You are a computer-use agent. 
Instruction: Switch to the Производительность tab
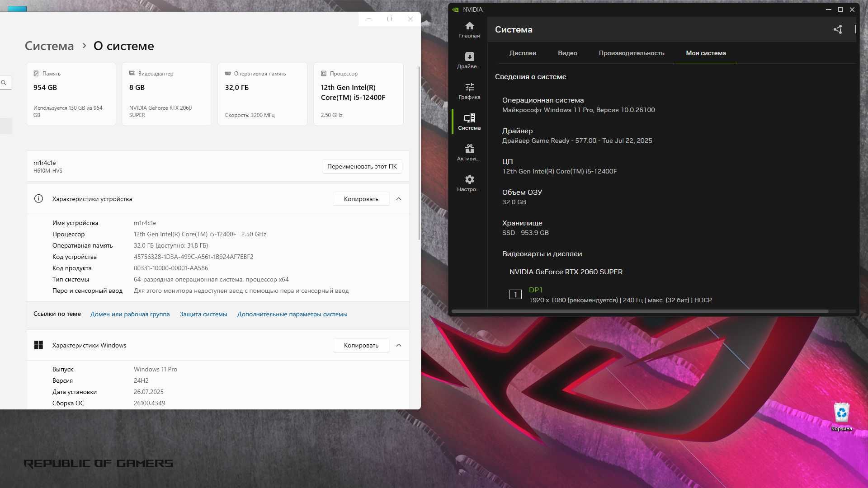click(x=632, y=53)
